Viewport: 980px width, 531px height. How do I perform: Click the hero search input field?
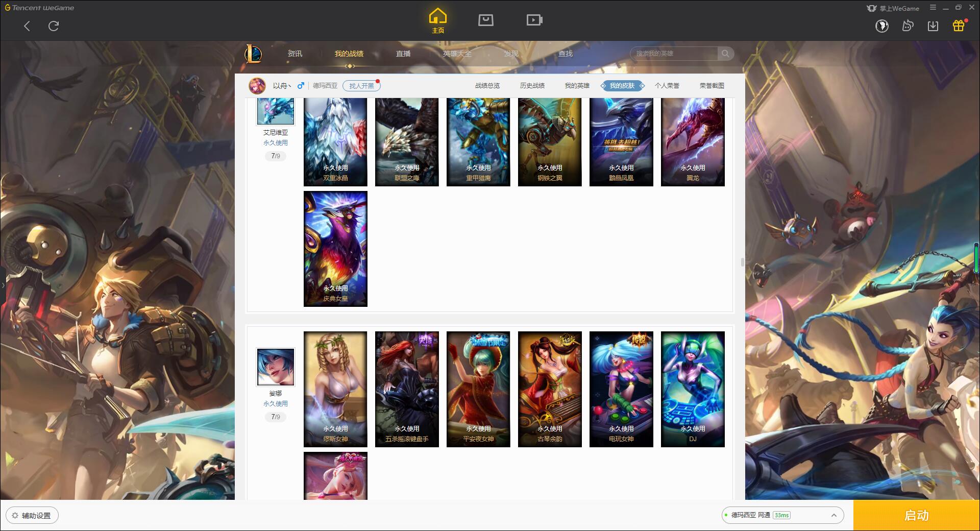coord(674,54)
